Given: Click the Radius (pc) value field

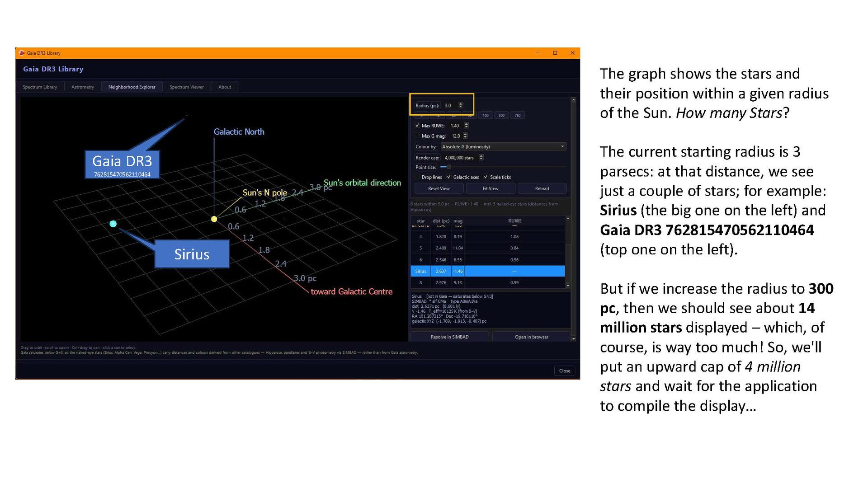Looking at the screenshot, I should (x=450, y=105).
